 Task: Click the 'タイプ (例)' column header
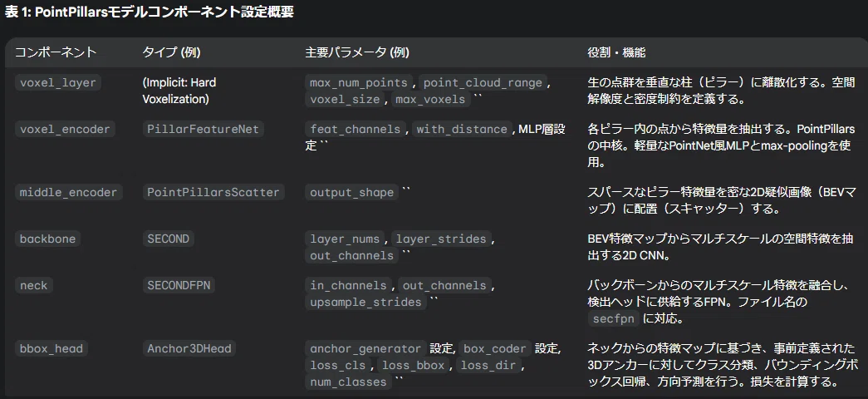coord(171,52)
